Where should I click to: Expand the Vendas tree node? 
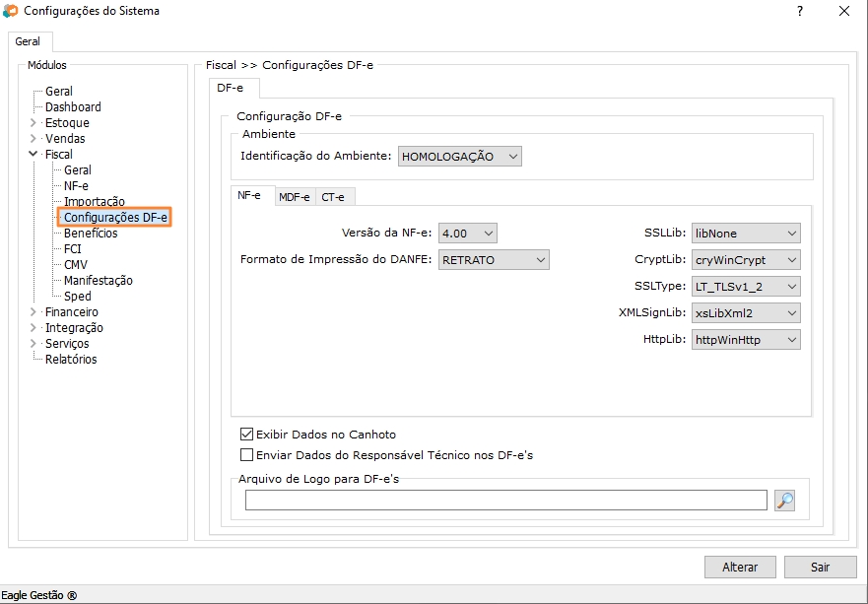(x=33, y=138)
